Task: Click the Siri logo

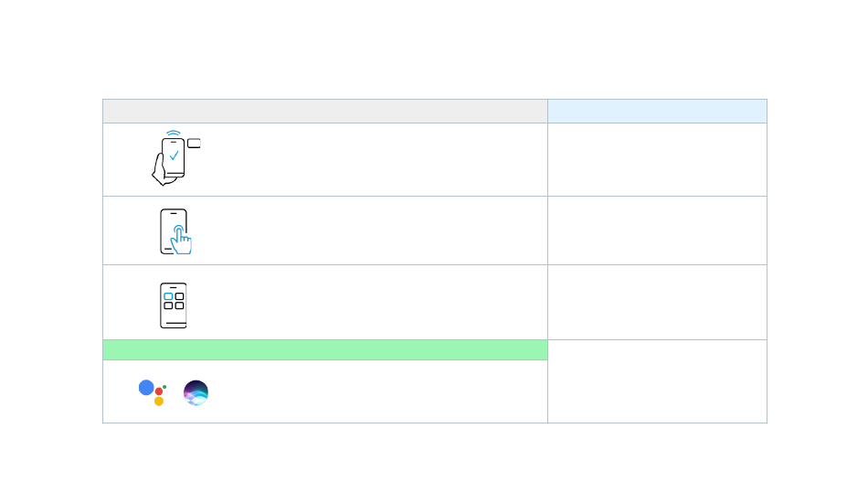Action: [196, 392]
